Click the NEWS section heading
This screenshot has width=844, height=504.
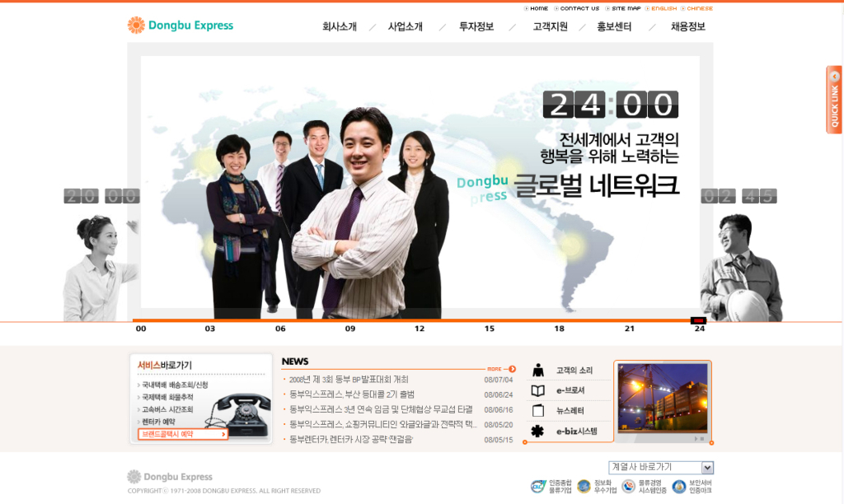[x=295, y=362]
